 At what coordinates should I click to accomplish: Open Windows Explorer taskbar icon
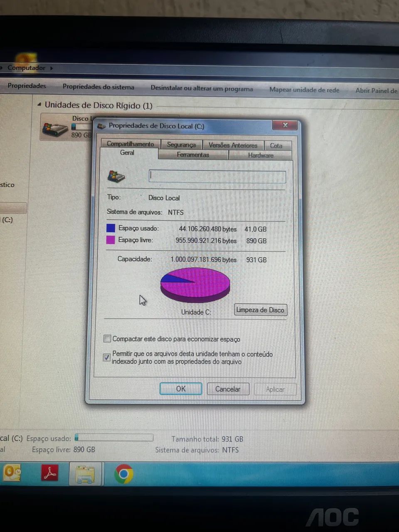pyautogui.click(x=85, y=475)
